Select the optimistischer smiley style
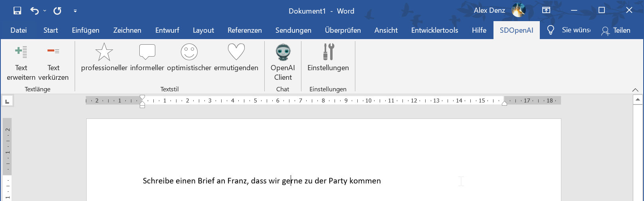Viewport: 644px width, 201px height. click(x=189, y=52)
